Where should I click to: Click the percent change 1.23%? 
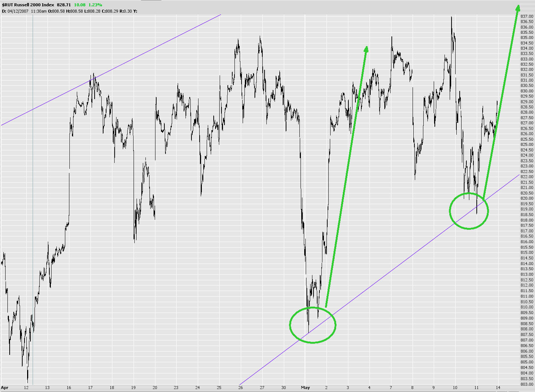click(x=95, y=5)
